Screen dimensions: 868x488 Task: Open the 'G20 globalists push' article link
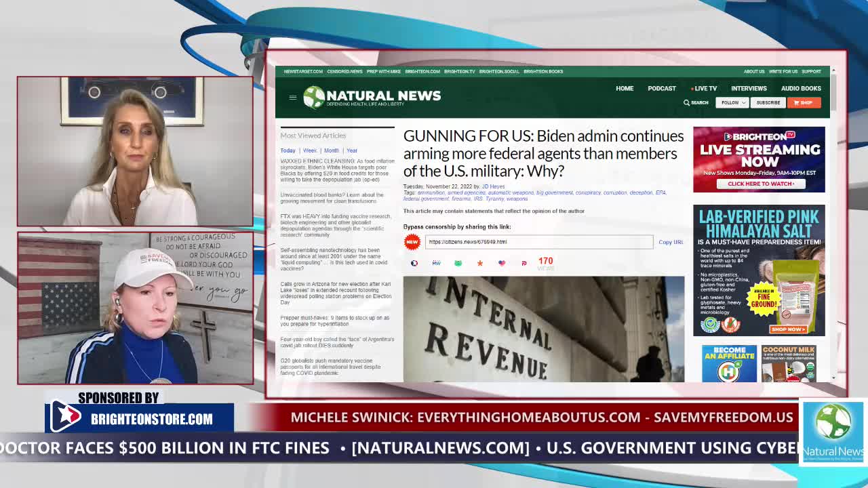[331, 367]
